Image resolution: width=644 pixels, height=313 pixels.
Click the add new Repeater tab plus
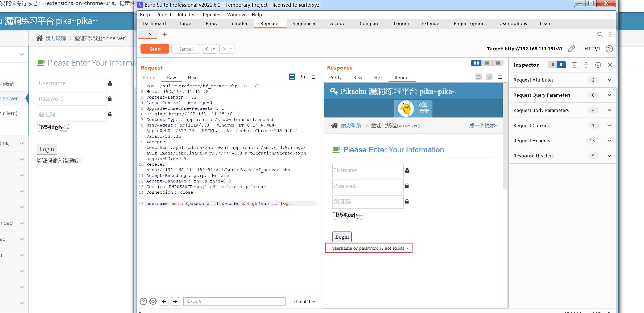[164, 34]
